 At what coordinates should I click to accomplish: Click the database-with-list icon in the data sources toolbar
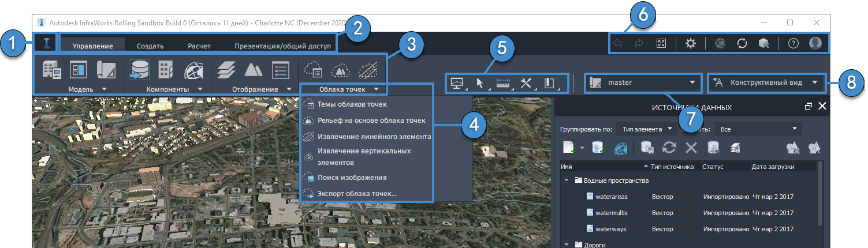647,148
